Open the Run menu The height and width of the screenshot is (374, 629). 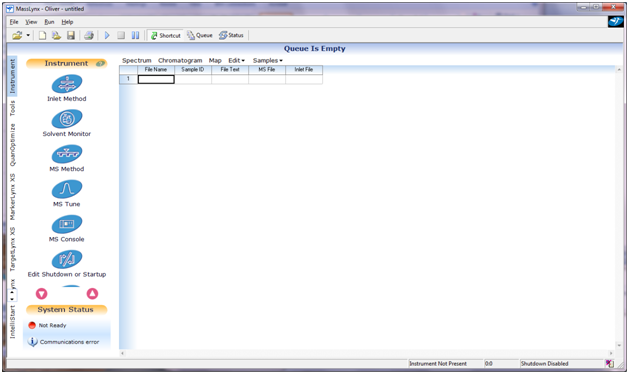[49, 22]
